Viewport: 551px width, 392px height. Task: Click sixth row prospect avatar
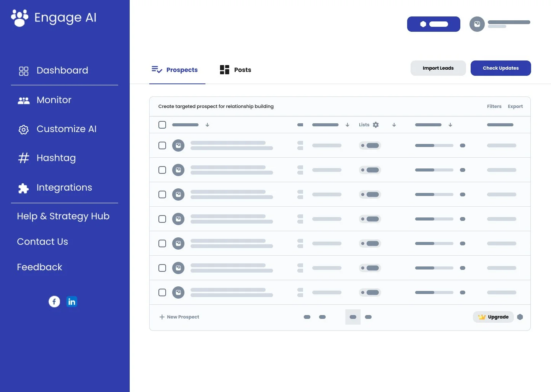[178, 268]
